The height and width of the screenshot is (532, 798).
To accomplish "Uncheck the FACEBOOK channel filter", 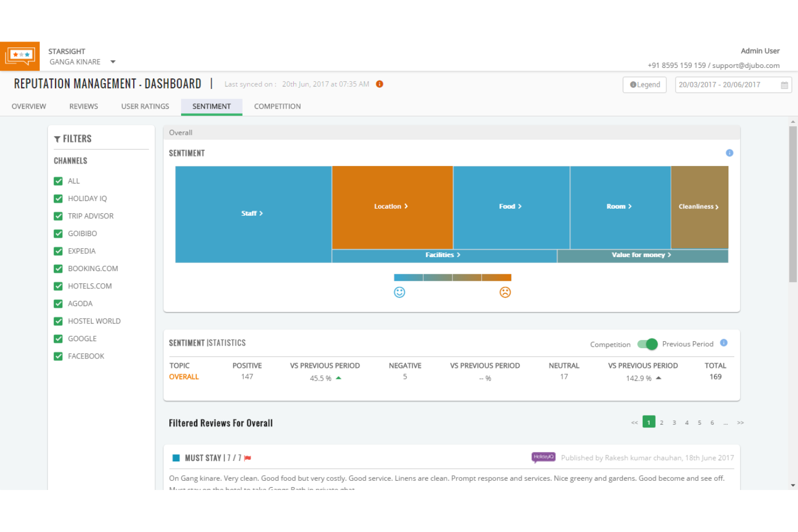I will tap(58, 356).
